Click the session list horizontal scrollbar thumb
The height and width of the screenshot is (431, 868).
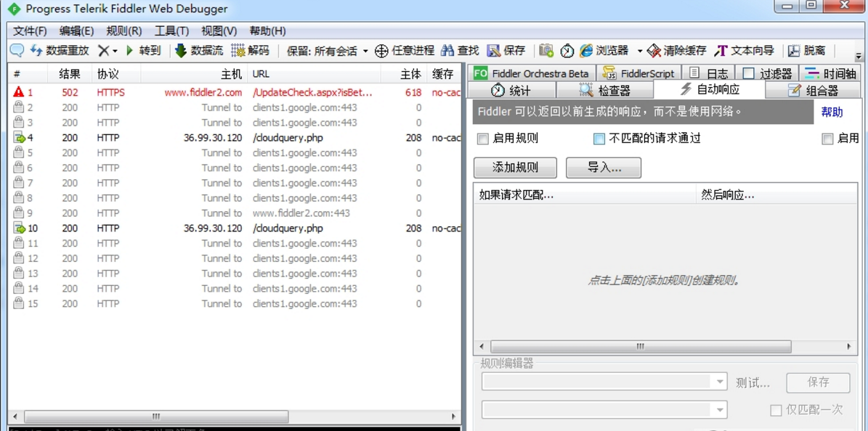point(156,416)
